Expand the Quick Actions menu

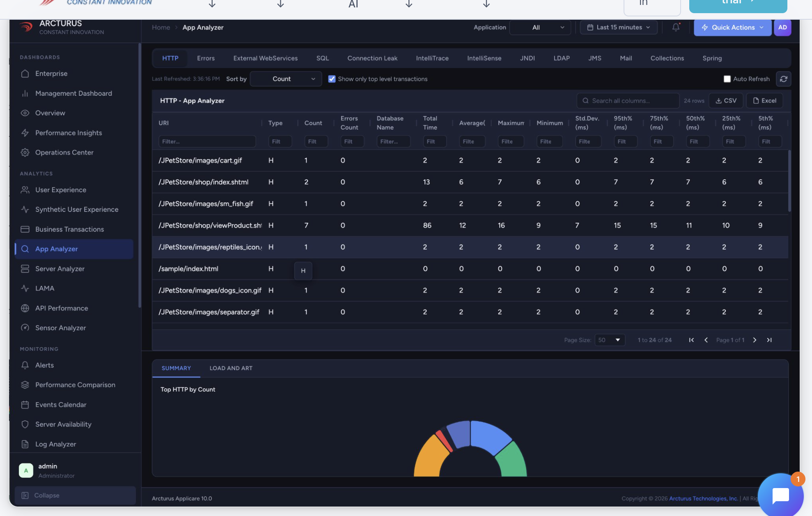732,28
